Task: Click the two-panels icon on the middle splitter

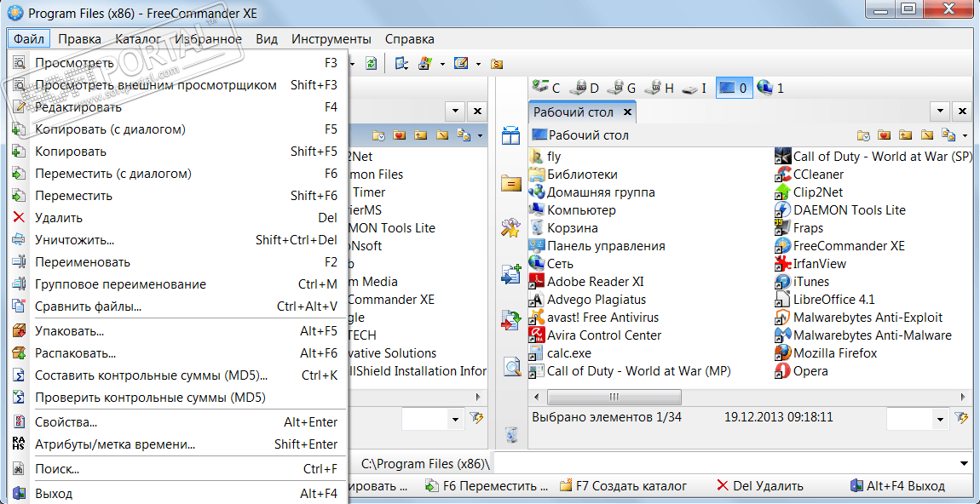Action: click(x=511, y=135)
